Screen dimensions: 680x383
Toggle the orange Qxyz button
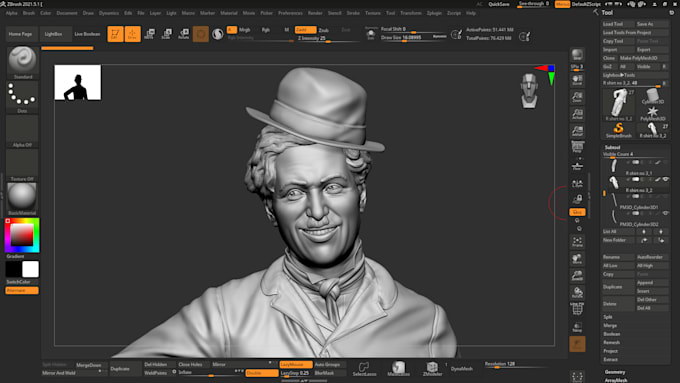pos(577,212)
